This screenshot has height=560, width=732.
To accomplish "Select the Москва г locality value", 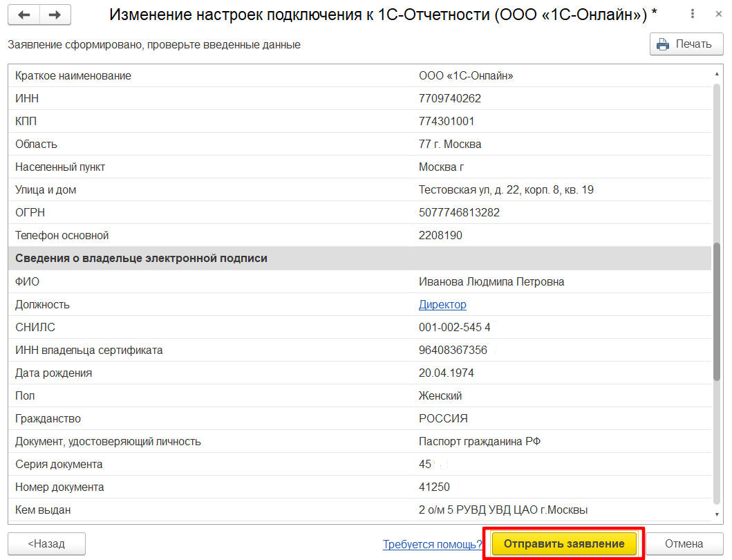I will click(x=441, y=167).
